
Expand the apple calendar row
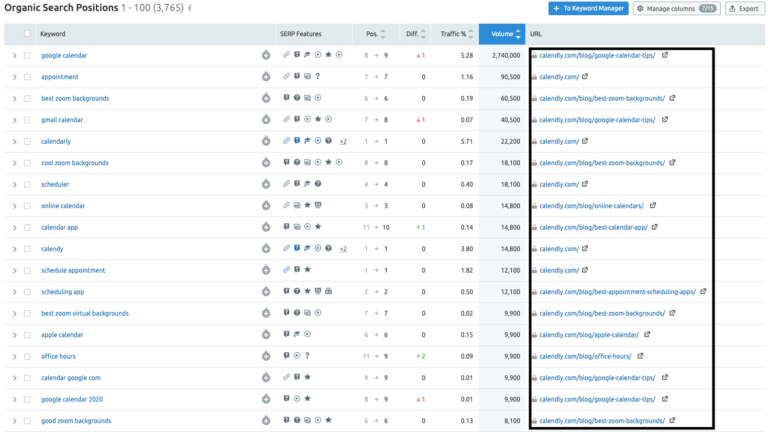click(14, 335)
